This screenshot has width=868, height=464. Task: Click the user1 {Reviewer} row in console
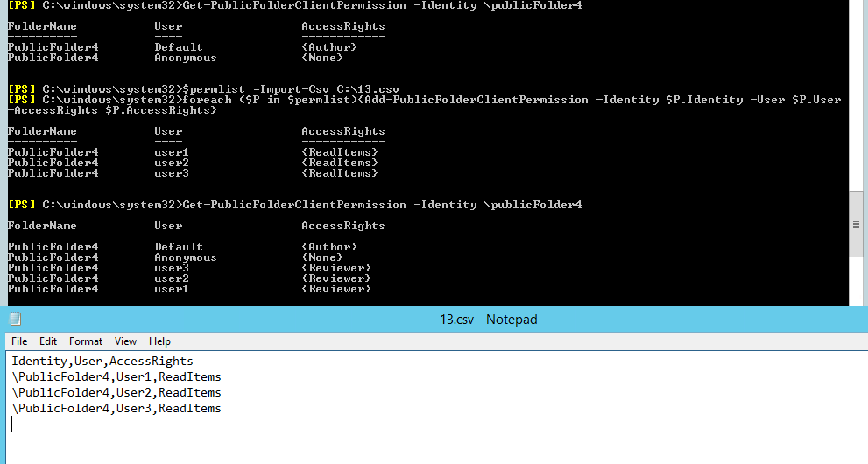click(x=189, y=289)
